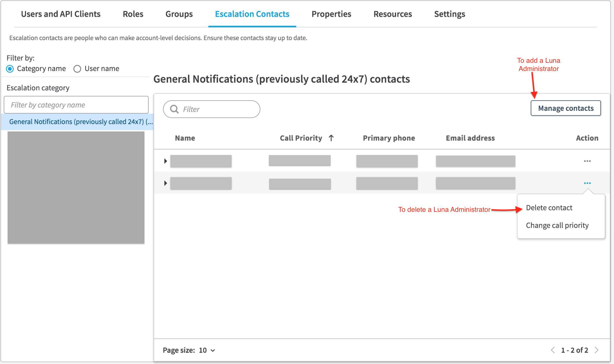
Task: Click the magnifier icon in the filter box
Action: pos(174,109)
